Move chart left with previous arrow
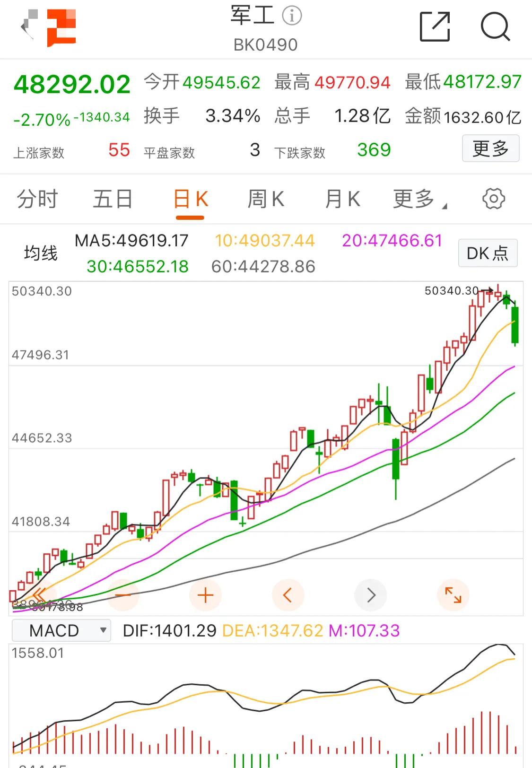The image size is (532, 768). (x=288, y=595)
